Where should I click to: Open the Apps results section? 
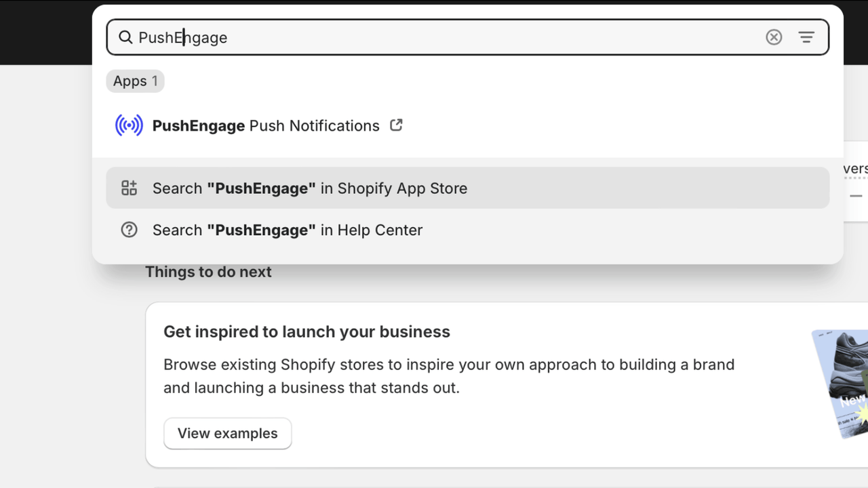(135, 81)
